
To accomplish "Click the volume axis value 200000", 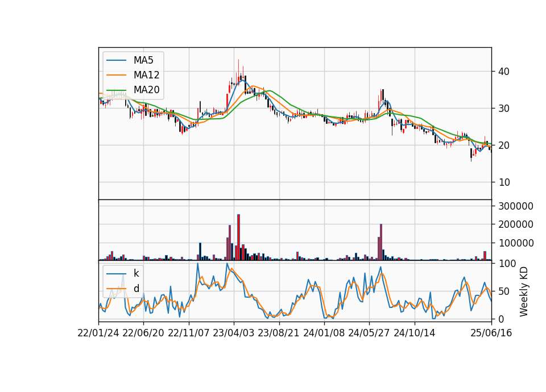I will click(x=516, y=225).
